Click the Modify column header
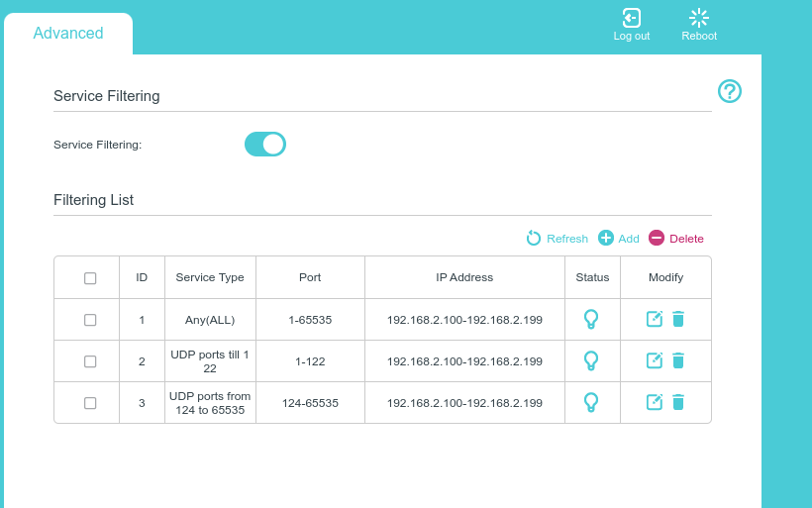Image resolution: width=812 pixels, height=508 pixels. [666, 277]
